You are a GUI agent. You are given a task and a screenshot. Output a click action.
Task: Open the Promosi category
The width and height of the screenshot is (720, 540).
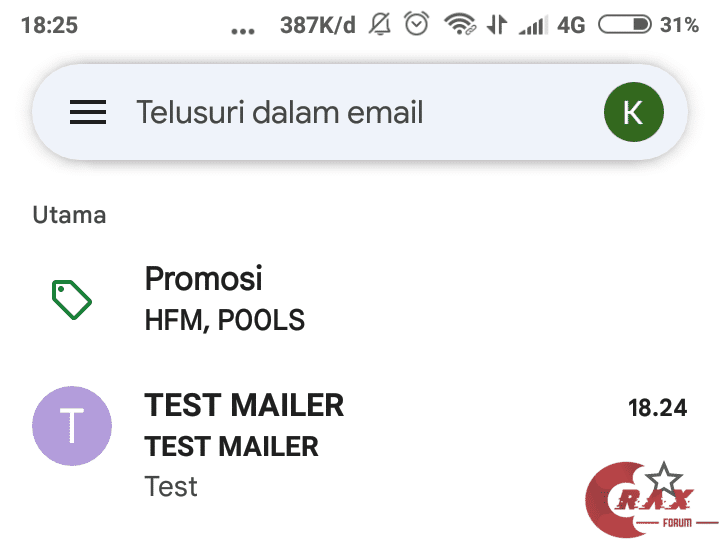204,277
